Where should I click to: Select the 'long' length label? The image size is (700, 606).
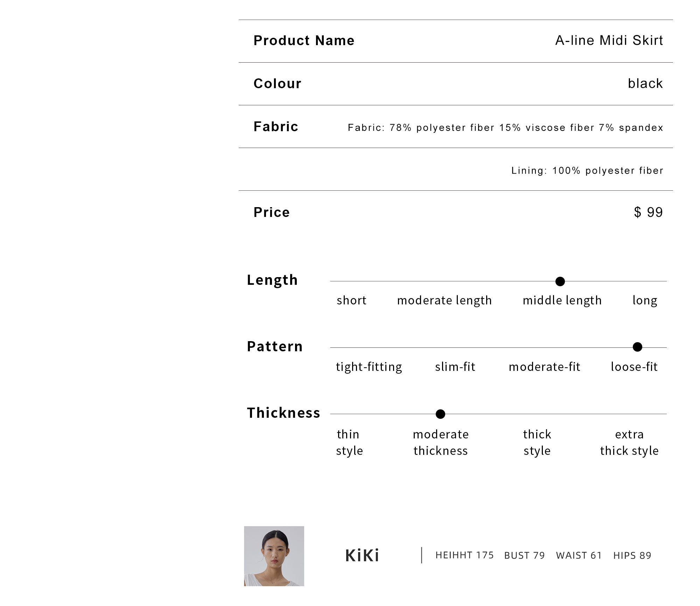[645, 300]
